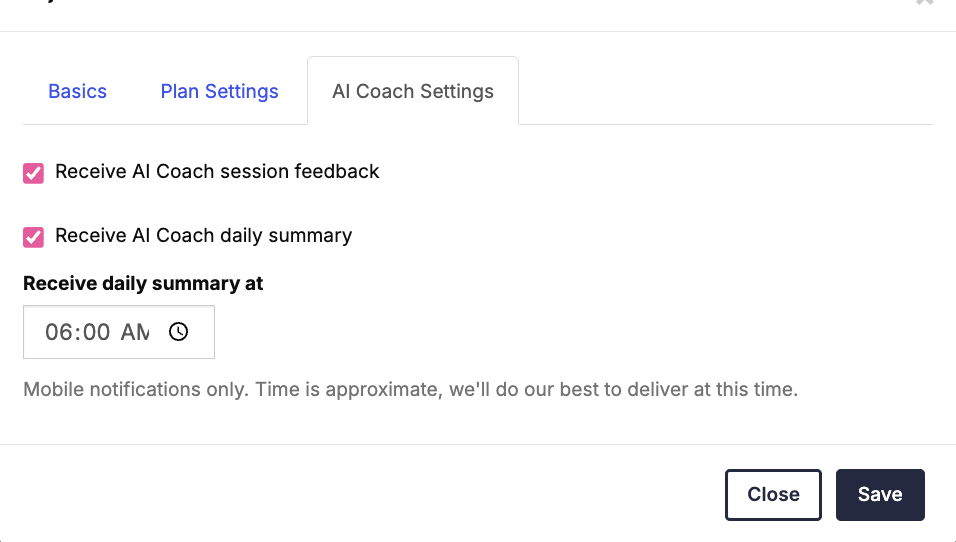Click the colon separator in the time field
Image resolution: width=956 pixels, height=542 pixels.
[77, 332]
